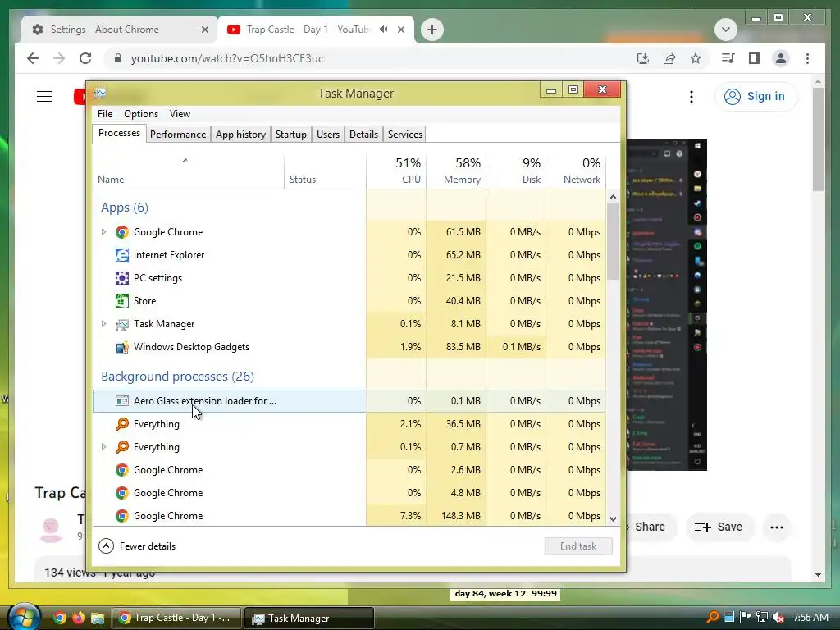Click the scroll down arrow in process list
840x630 pixels.
tap(614, 518)
